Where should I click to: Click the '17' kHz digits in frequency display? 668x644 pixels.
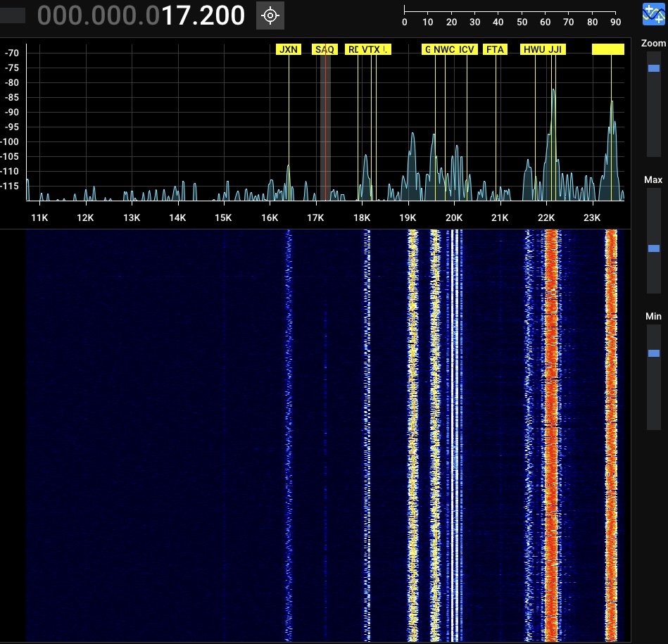point(175,15)
